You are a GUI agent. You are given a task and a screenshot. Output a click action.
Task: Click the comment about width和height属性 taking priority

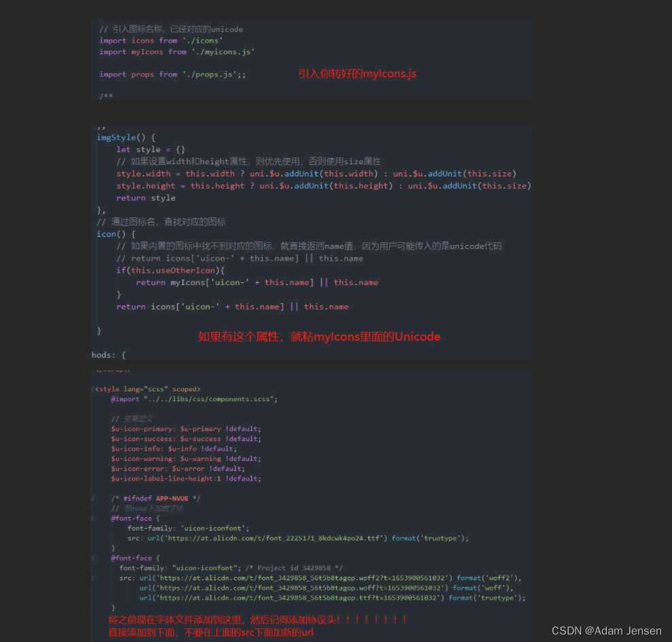point(248,162)
